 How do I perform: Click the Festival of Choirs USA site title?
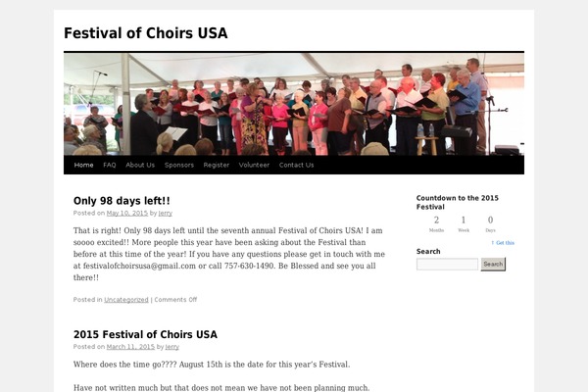point(145,33)
